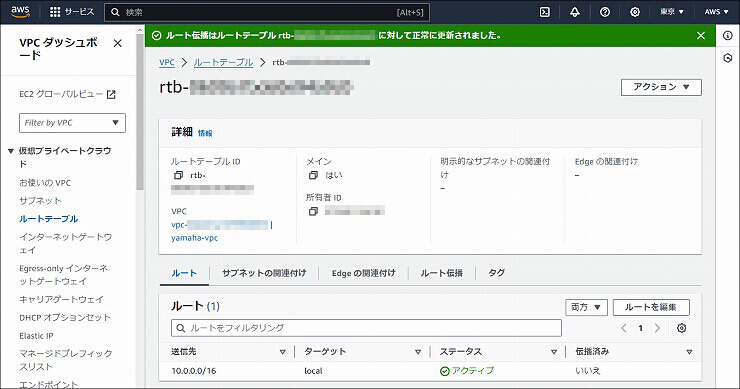Switch to タグ tab

tap(496, 273)
